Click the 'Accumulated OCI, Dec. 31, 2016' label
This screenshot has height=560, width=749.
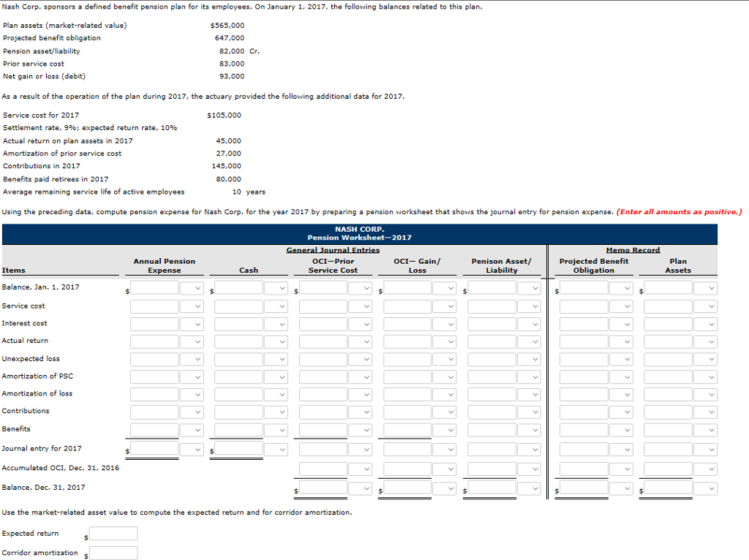pyautogui.click(x=61, y=468)
